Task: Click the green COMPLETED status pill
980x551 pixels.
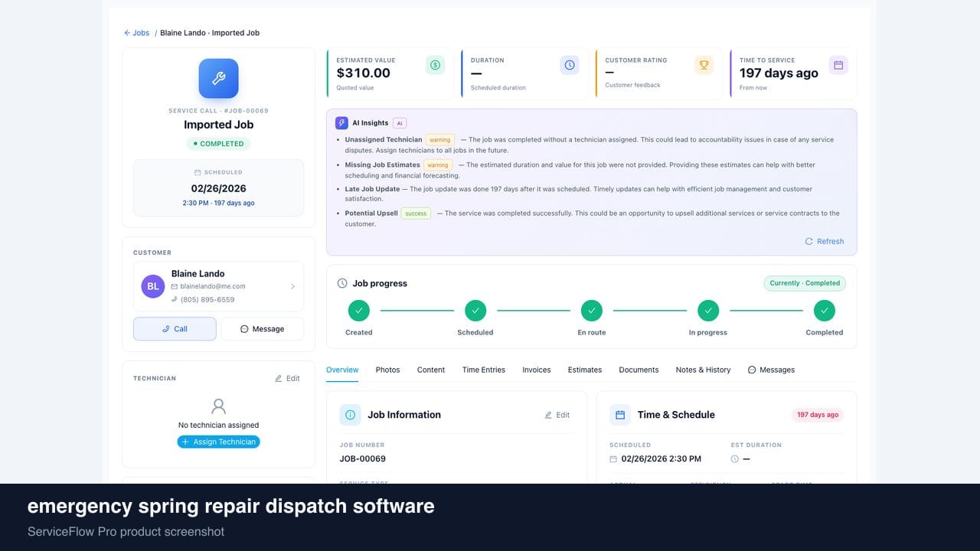Action: pyautogui.click(x=218, y=144)
